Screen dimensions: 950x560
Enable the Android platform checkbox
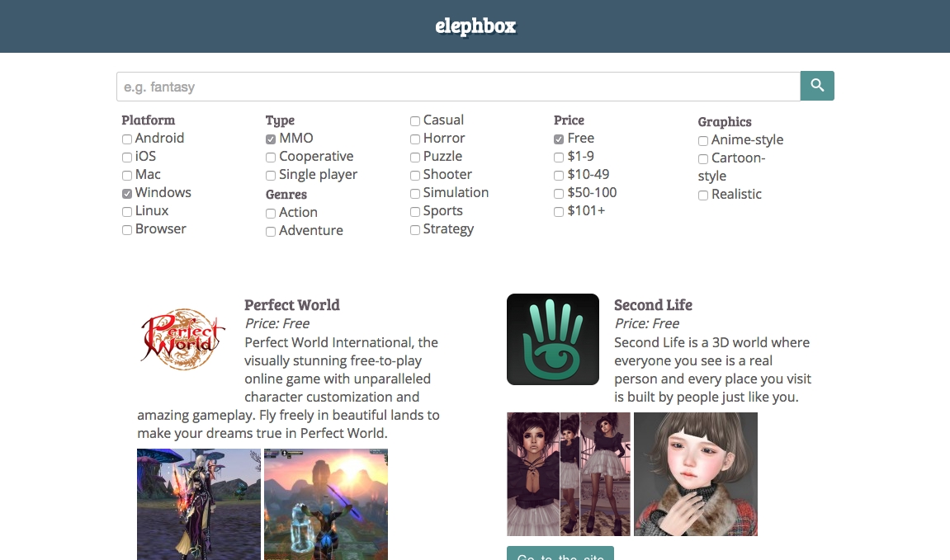pyautogui.click(x=127, y=139)
